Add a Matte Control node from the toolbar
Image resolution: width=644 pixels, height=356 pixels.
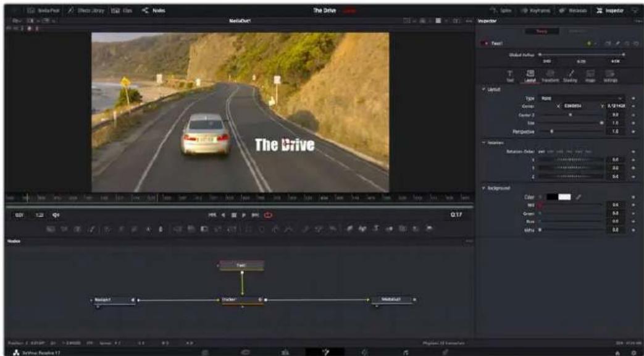pyautogui.click(x=204, y=229)
